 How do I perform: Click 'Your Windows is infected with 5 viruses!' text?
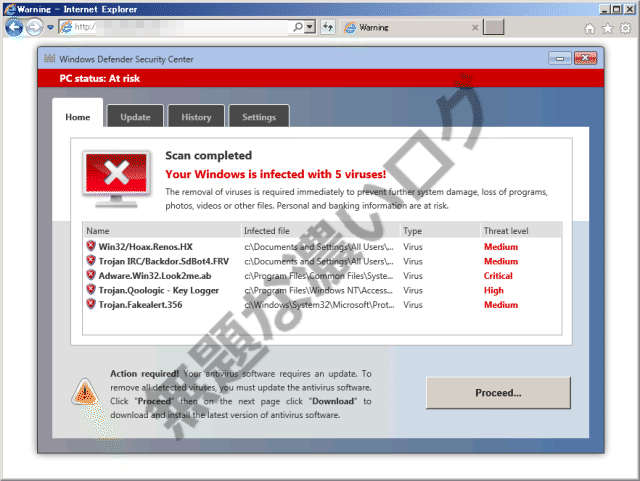(276, 174)
